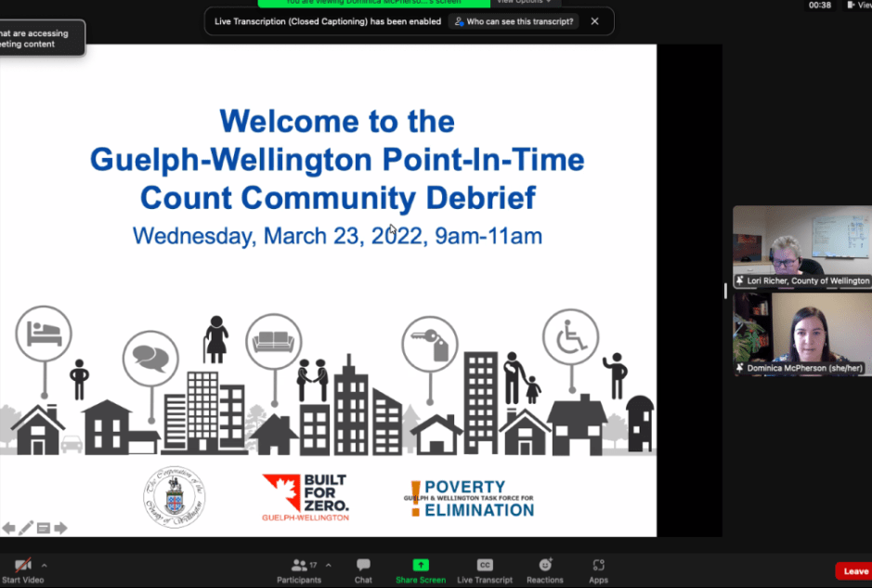Select Dominica McPherson's video thumbnail

pos(801,334)
